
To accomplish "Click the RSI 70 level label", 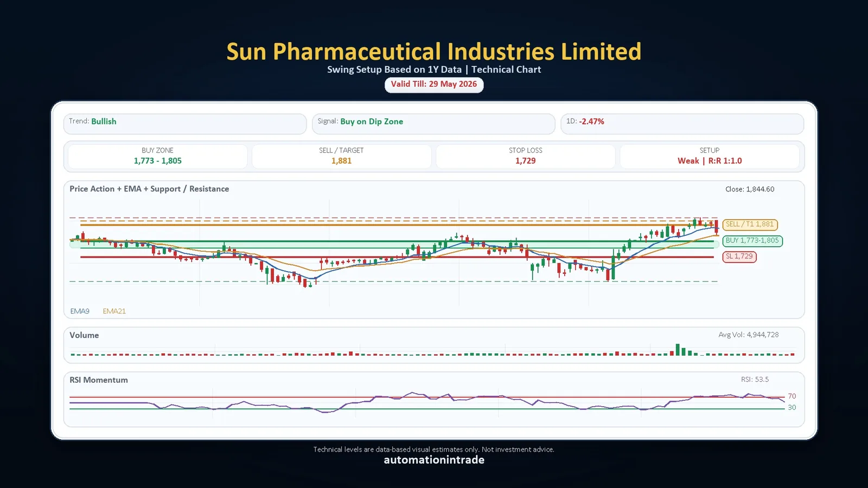I will (792, 396).
